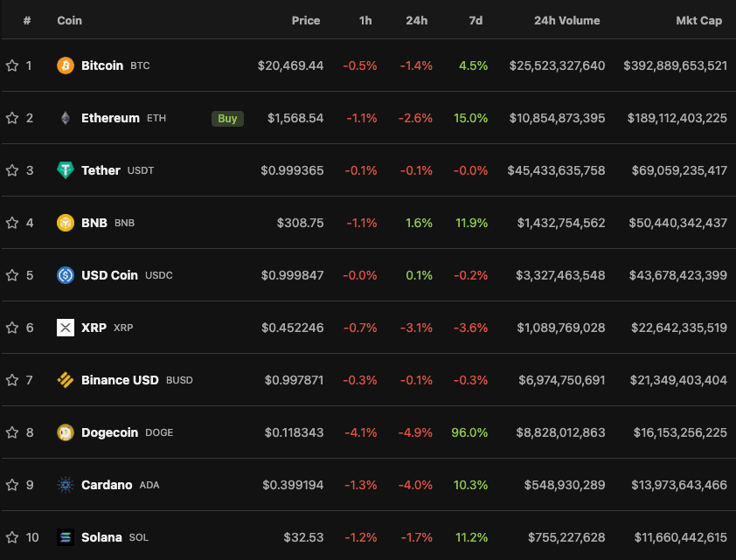
Task: Open the USD Coin name link
Action: coord(109,275)
